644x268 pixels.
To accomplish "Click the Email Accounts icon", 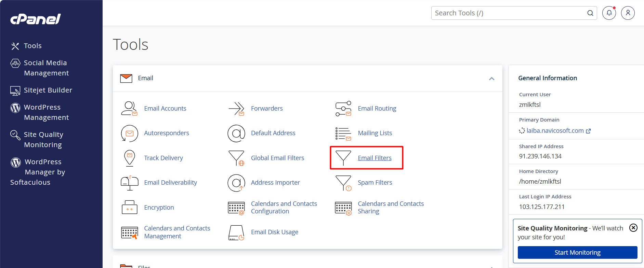I will 129,109.
